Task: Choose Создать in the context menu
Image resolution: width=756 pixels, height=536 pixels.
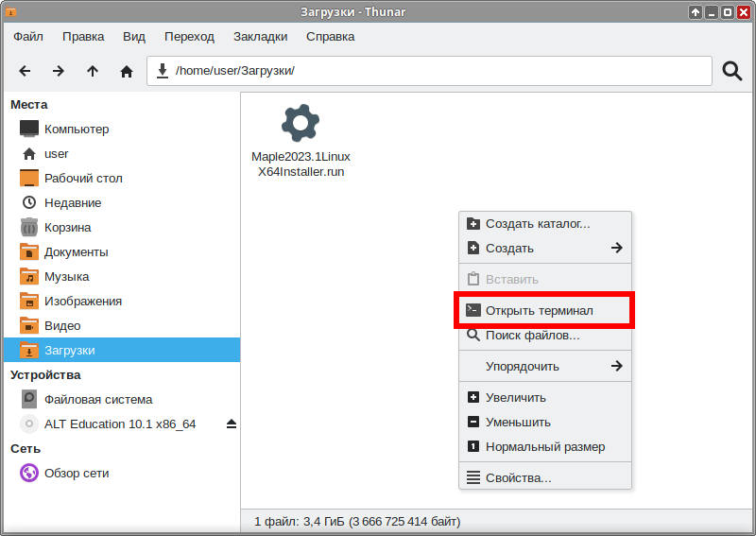Action: pyautogui.click(x=545, y=249)
